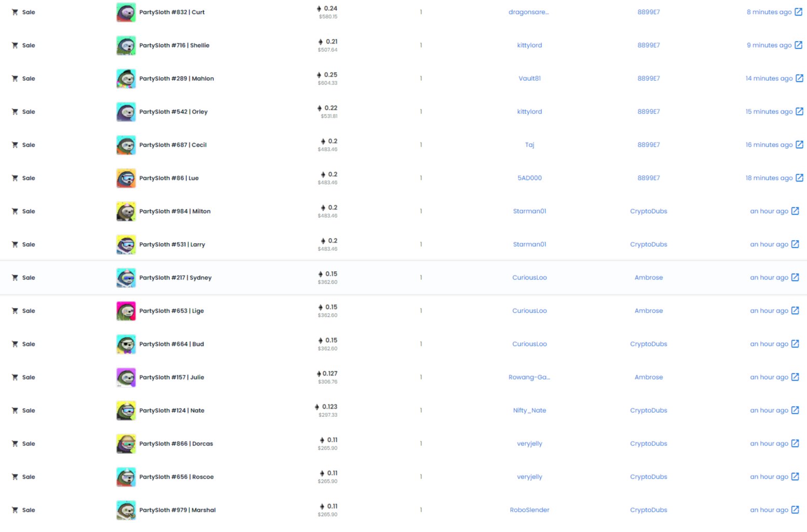Viewport: 807px width, 532px height.
Task: Open item PartySloth #542 | Orley
Action: tap(173, 111)
